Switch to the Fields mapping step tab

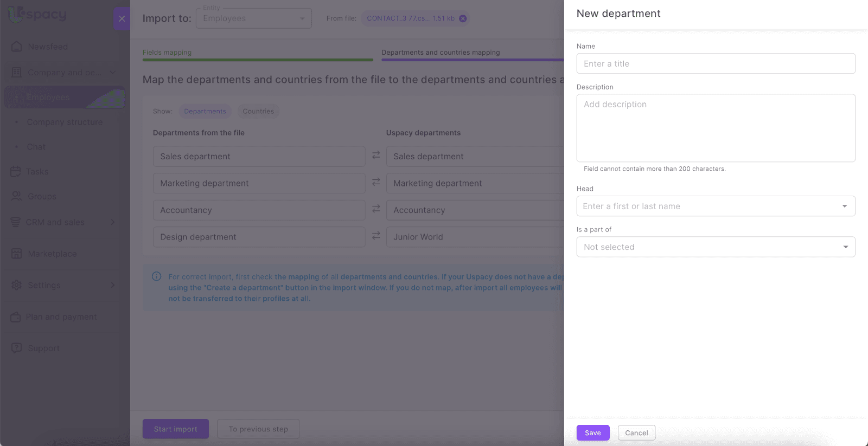point(167,53)
